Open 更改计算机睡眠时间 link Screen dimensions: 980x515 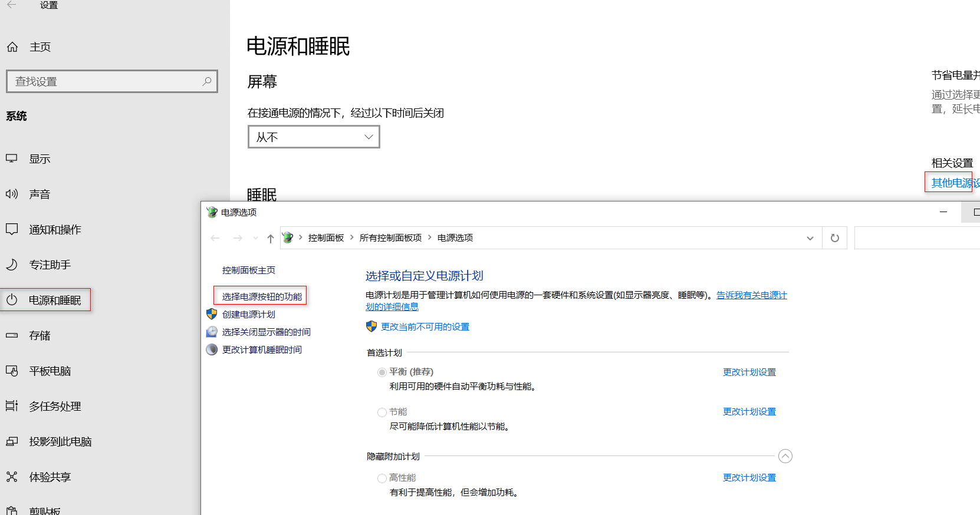pyautogui.click(x=262, y=349)
